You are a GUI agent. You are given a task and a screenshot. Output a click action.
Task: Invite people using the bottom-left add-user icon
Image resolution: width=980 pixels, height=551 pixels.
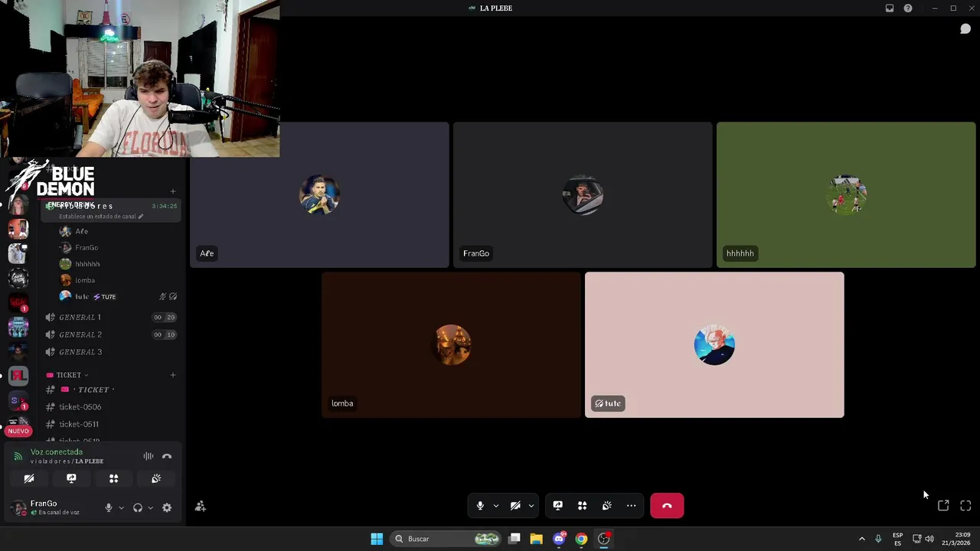coord(201,507)
